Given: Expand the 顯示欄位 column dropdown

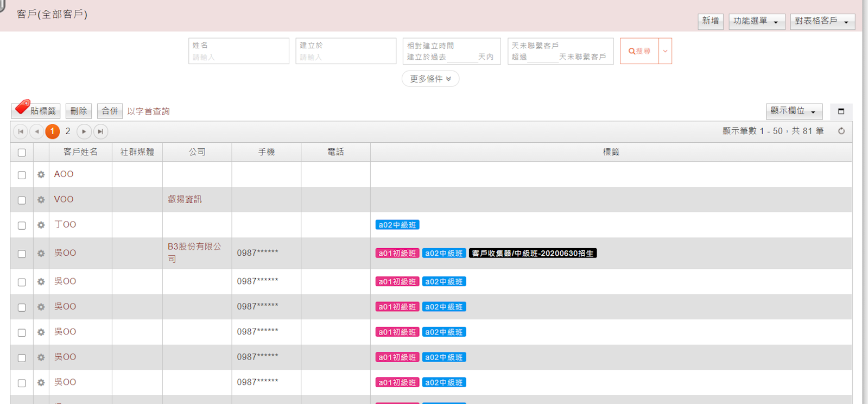Looking at the screenshot, I should tap(794, 111).
